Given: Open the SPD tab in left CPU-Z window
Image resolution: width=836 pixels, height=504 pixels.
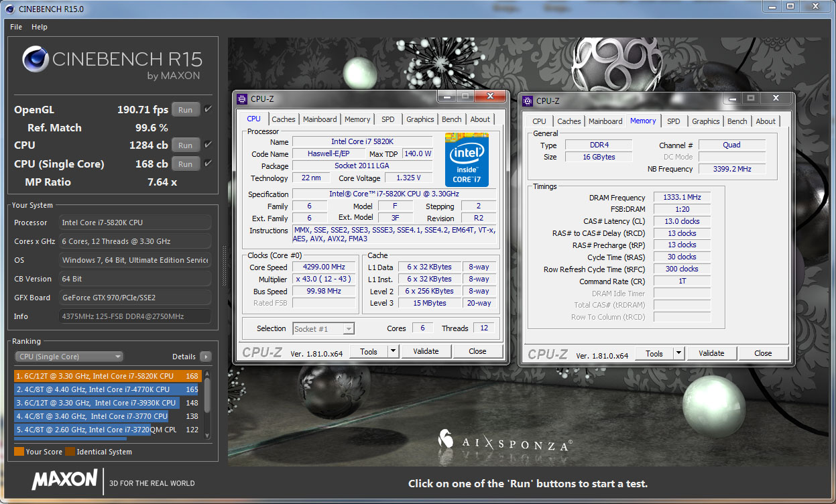Looking at the screenshot, I should click(x=388, y=119).
